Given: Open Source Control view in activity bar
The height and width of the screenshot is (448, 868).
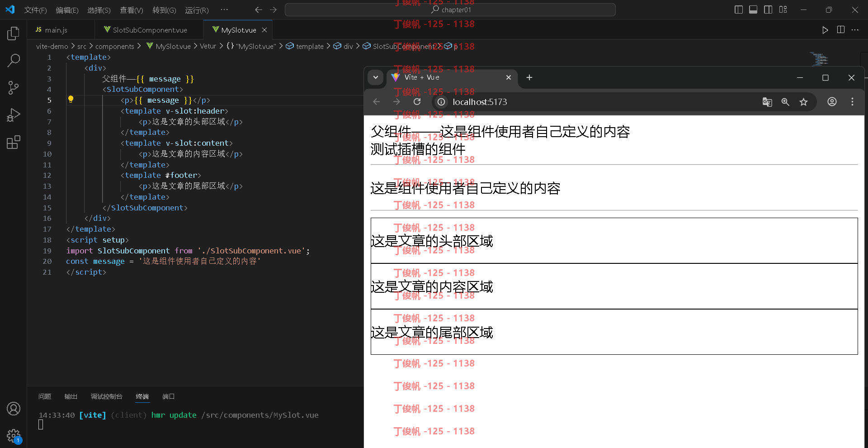Looking at the screenshot, I should click(14, 88).
